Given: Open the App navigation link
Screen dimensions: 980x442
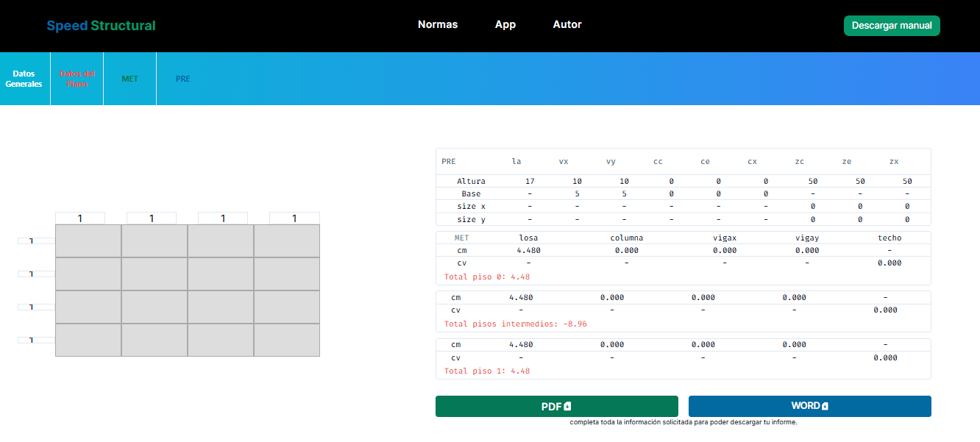Looking at the screenshot, I should (x=505, y=24).
